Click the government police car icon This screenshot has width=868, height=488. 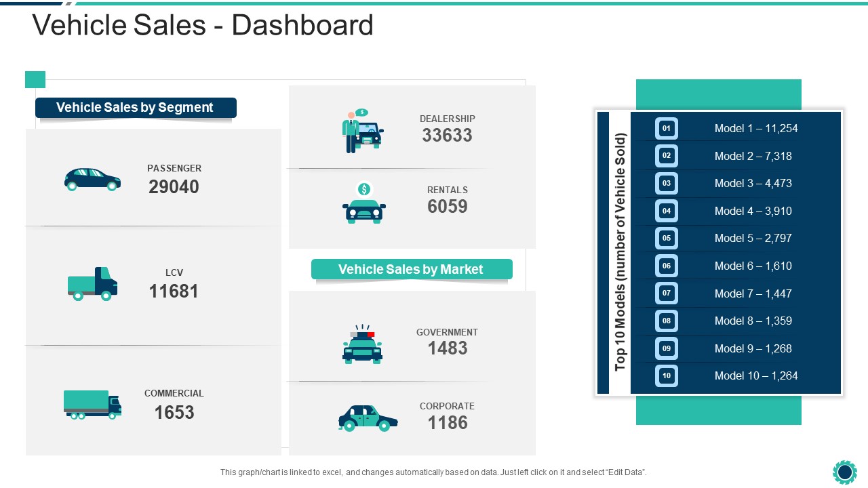tap(363, 344)
